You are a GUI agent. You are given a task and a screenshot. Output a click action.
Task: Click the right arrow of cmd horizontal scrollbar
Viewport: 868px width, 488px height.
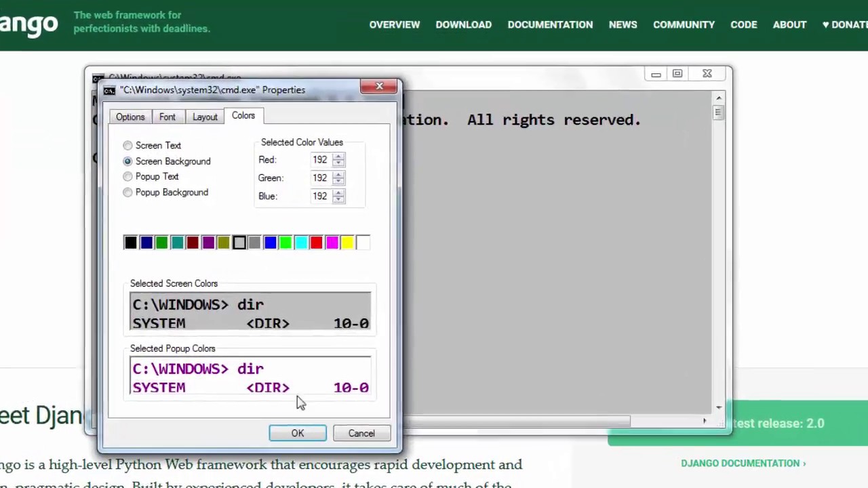[705, 421]
